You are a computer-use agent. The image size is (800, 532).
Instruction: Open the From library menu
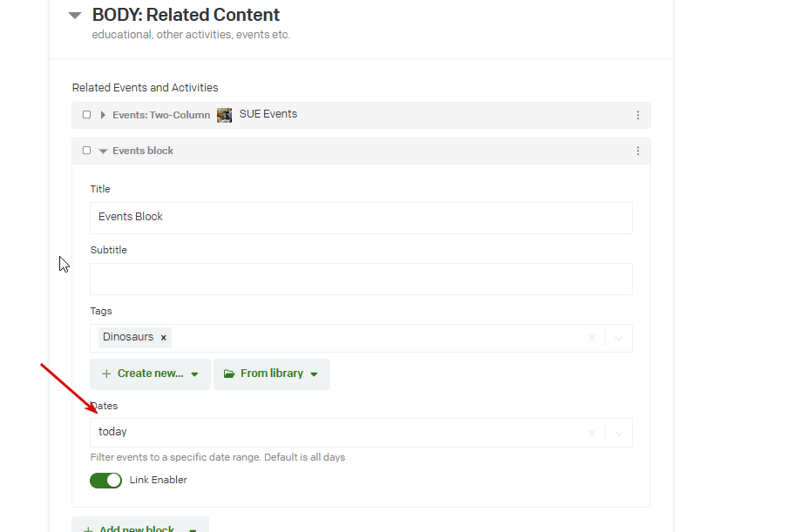tap(271, 374)
